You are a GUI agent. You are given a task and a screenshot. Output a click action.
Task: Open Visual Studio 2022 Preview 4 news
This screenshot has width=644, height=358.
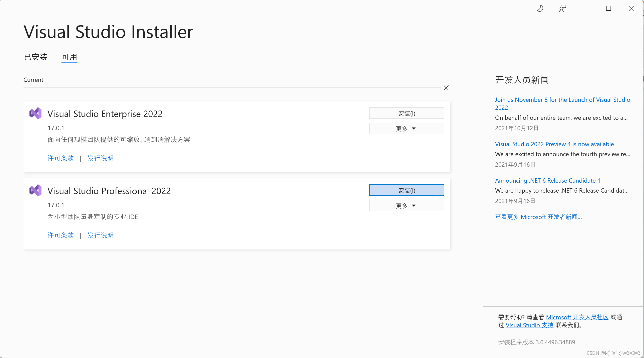554,144
